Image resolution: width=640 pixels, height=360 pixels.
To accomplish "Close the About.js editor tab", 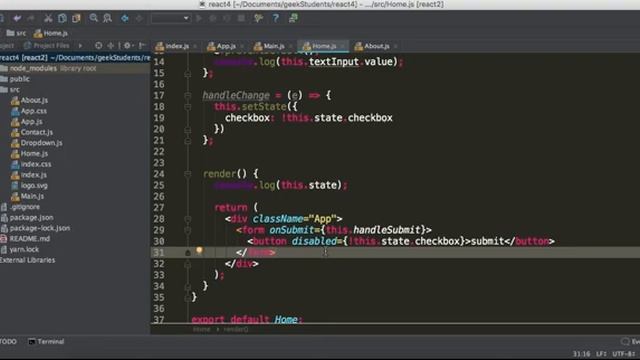I will pyautogui.click(x=396, y=46).
